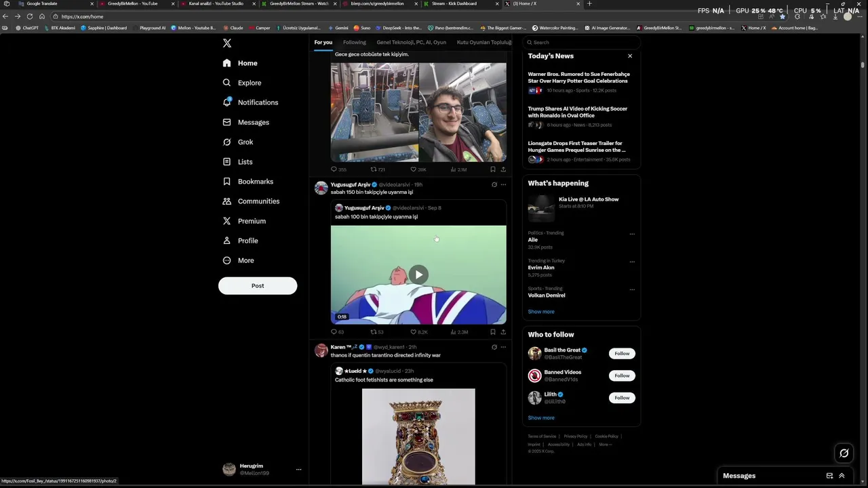Open Bookmarks in the sidebar
The width and height of the screenshot is (868, 488).
(248, 182)
